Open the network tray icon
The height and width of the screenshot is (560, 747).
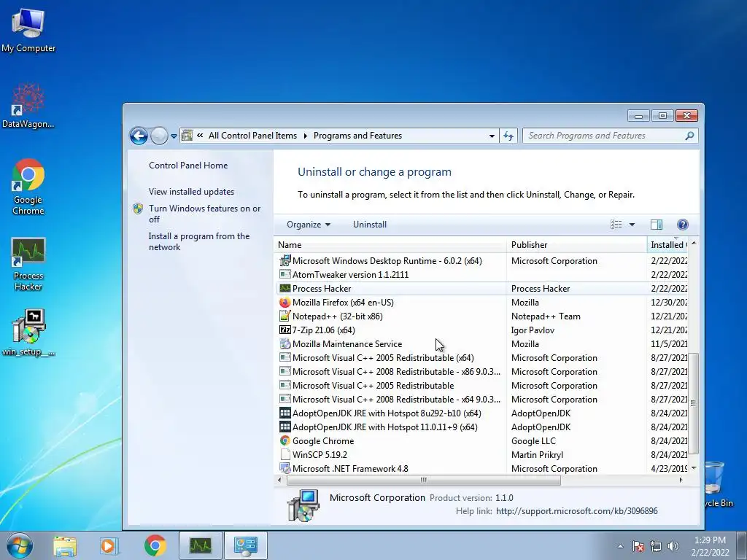656,546
